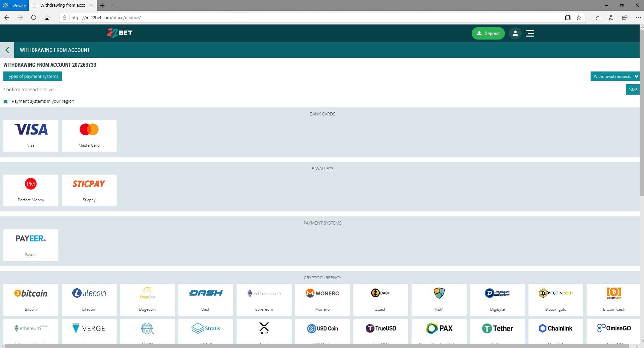Select the XRP Ripple option
Screen dimensions: 644x348
[264, 331]
